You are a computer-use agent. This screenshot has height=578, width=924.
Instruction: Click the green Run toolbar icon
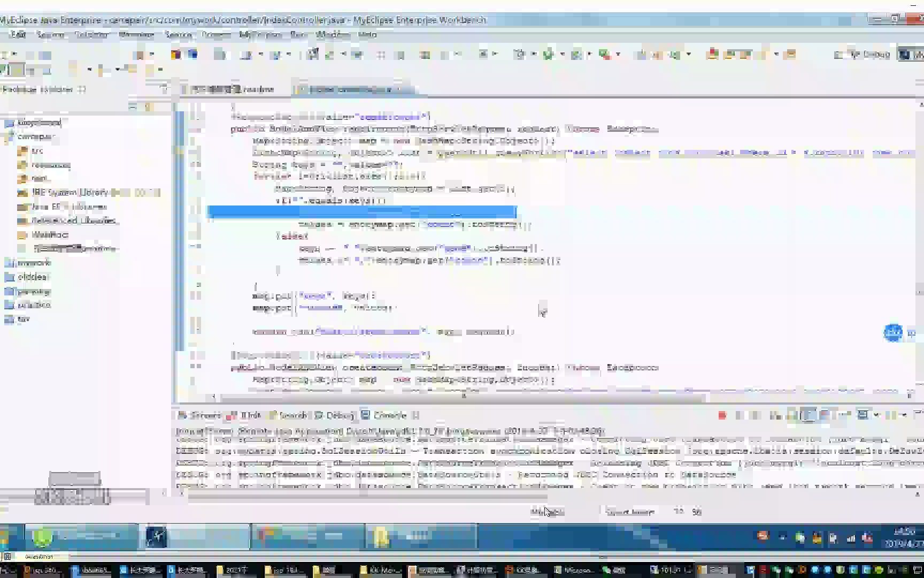pos(548,54)
